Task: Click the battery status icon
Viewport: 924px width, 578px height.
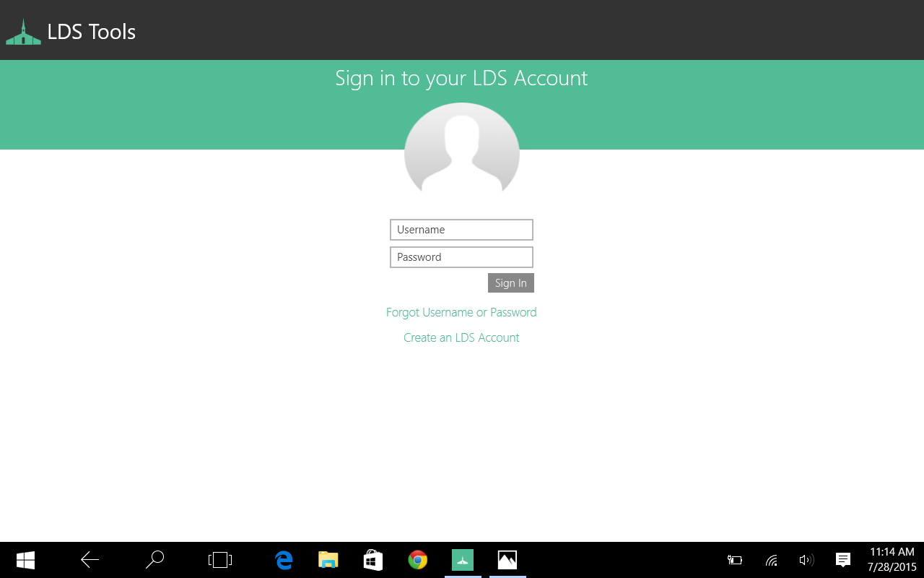Action: [734, 560]
